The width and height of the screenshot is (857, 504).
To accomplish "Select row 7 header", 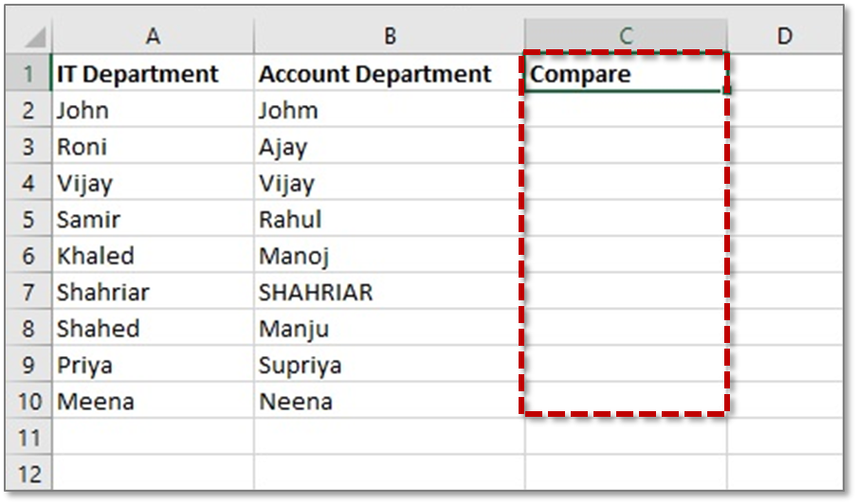I will tap(29, 291).
